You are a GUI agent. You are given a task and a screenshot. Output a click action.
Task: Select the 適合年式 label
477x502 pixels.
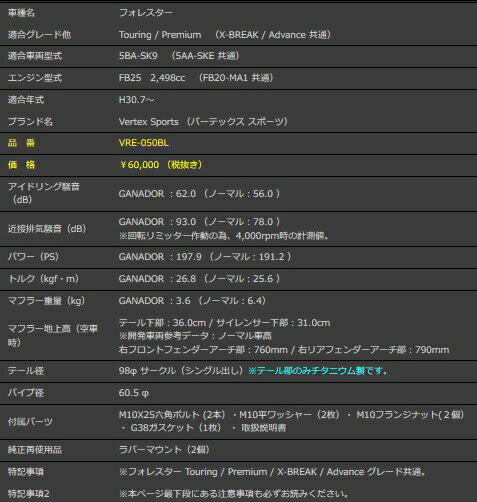pyautogui.click(x=26, y=100)
